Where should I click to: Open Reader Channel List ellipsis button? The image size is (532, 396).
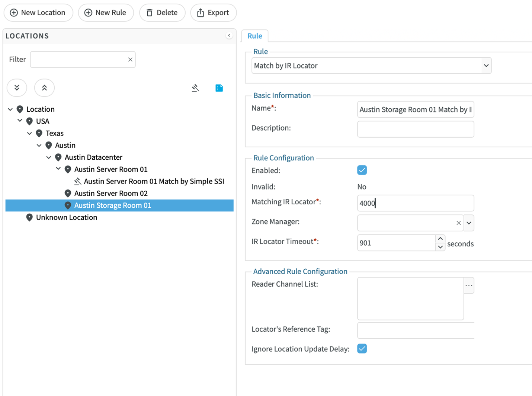point(469,285)
